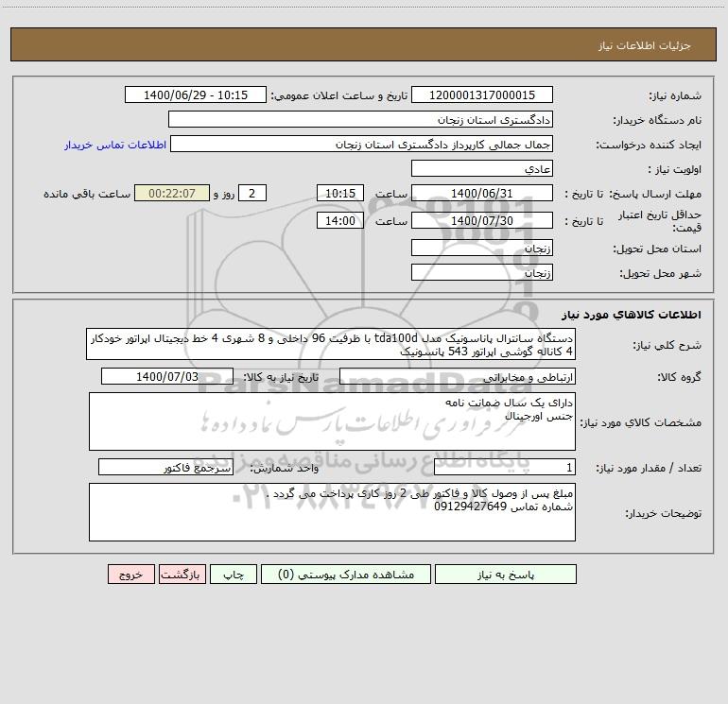Click the quantity field showing 1

click(505, 468)
